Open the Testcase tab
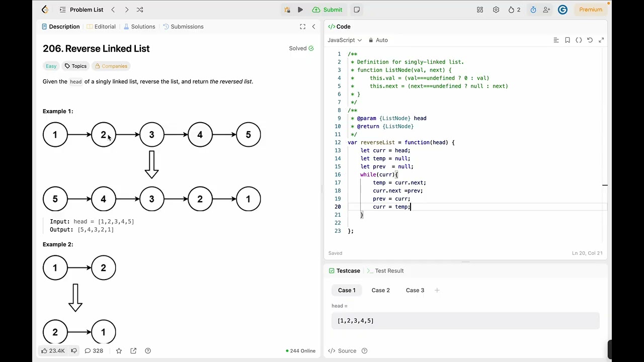Image resolution: width=644 pixels, height=362 pixels. click(x=344, y=270)
